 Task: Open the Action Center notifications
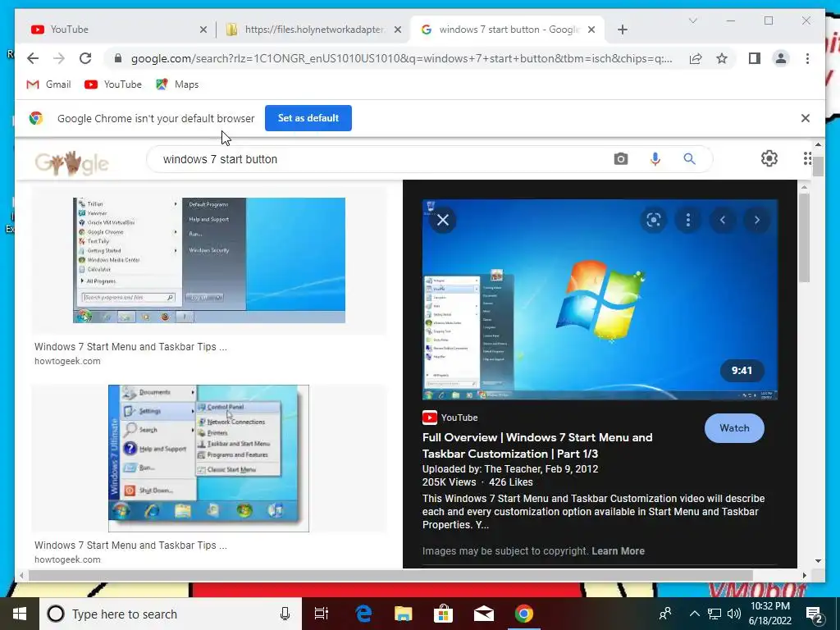(815, 614)
